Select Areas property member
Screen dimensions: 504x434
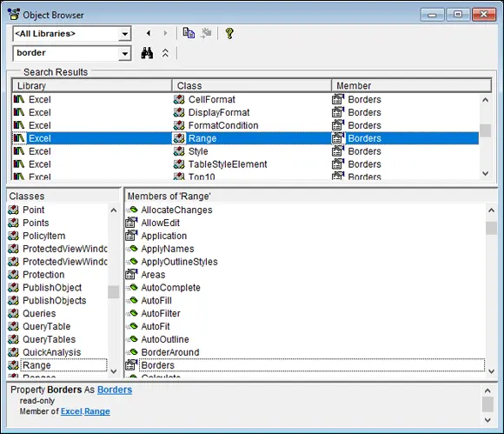pos(153,275)
